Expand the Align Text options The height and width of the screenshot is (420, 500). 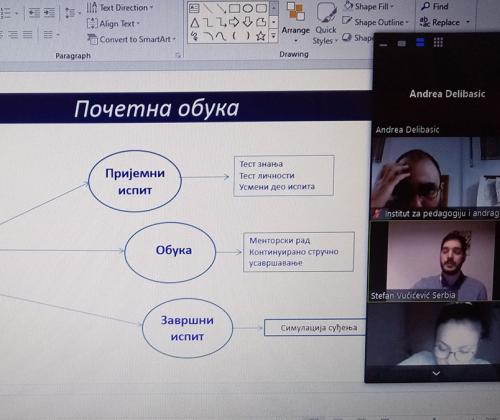(x=114, y=24)
